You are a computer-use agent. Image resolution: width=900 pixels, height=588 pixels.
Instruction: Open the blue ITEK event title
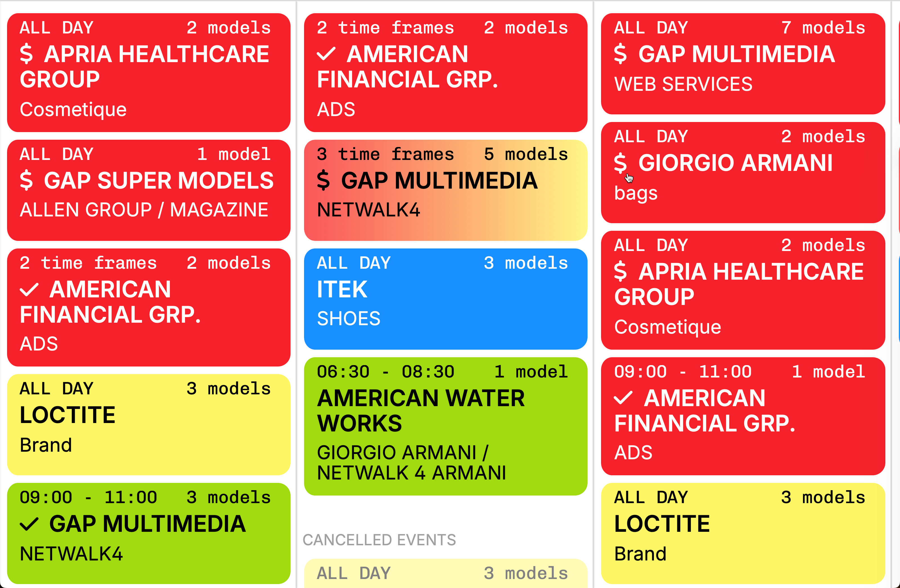pyautogui.click(x=342, y=290)
